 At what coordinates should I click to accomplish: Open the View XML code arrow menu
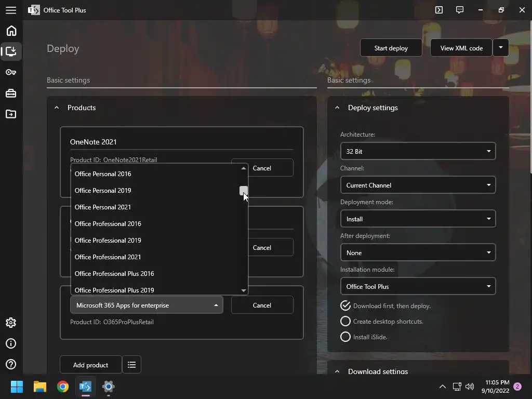tap(501, 48)
